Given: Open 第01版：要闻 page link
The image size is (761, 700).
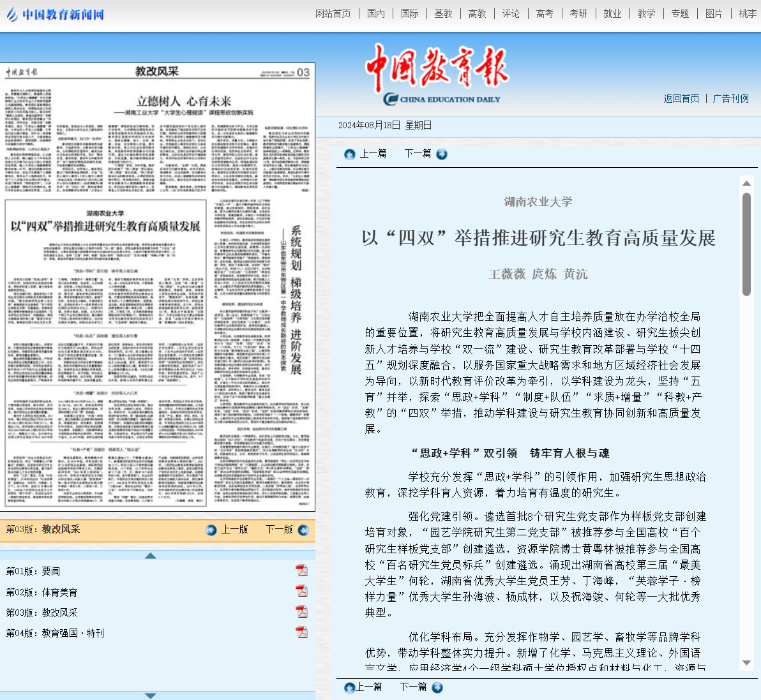Looking at the screenshot, I should 33,572.
